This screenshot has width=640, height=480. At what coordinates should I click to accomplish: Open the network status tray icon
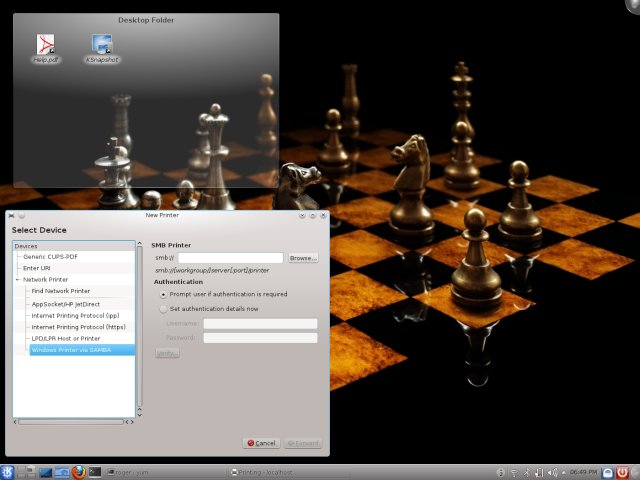click(514, 472)
